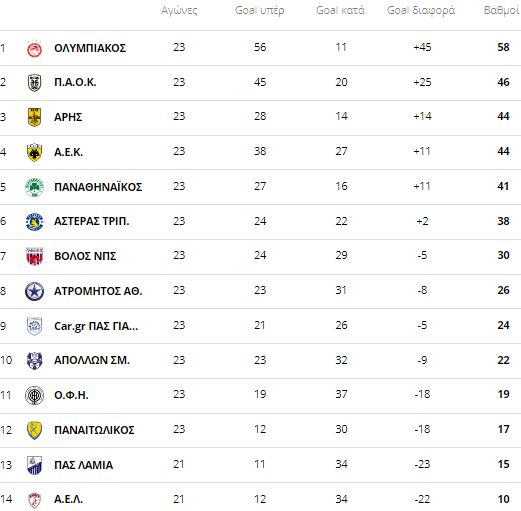Open the Α.Ε.Κ. eagle crest
The height and width of the screenshot is (511, 521).
tap(34, 152)
